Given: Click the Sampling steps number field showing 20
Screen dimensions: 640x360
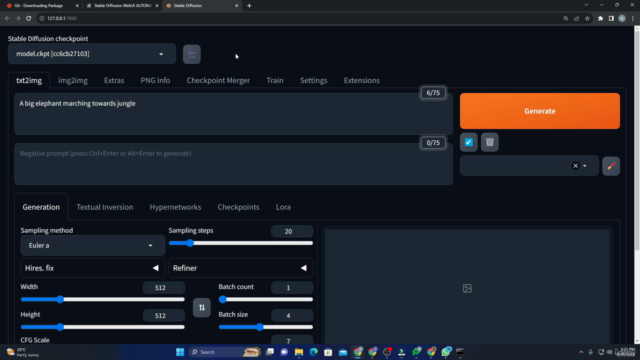Looking at the screenshot, I should [292, 231].
